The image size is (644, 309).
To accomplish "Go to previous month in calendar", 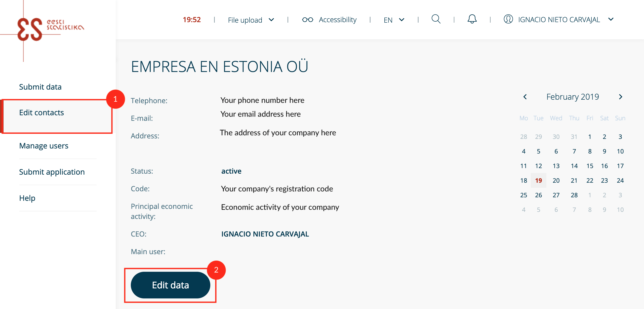I will click(x=525, y=97).
